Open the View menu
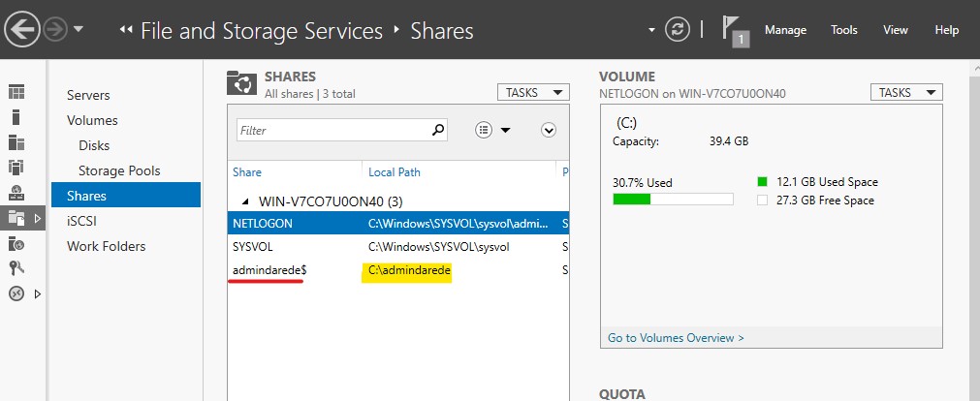 click(x=895, y=30)
